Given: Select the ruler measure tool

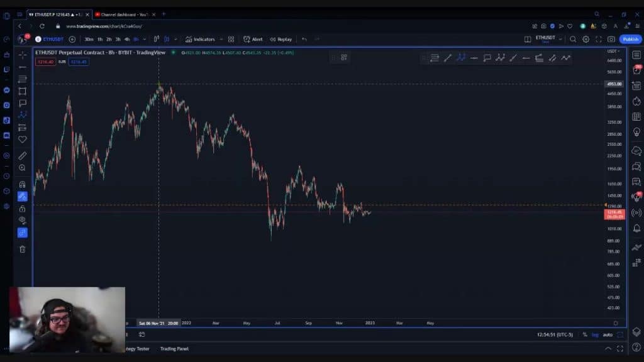Looking at the screenshot, I should pyautogui.click(x=23, y=155).
